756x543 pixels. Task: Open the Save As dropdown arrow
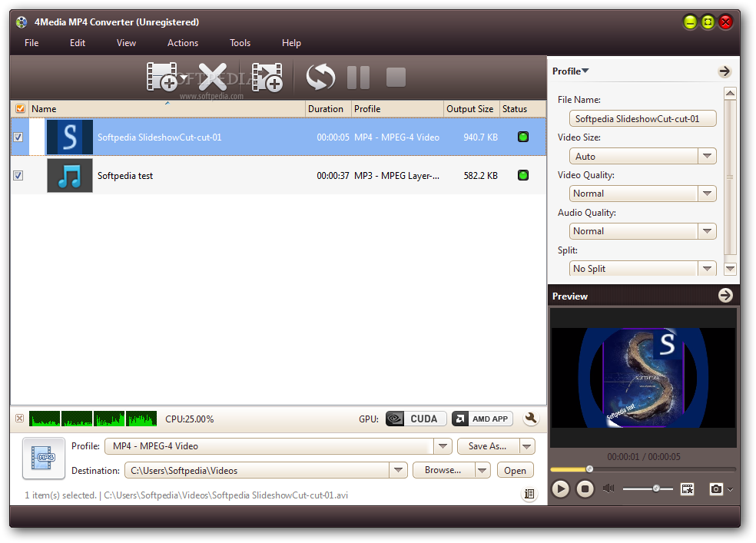click(x=527, y=447)
